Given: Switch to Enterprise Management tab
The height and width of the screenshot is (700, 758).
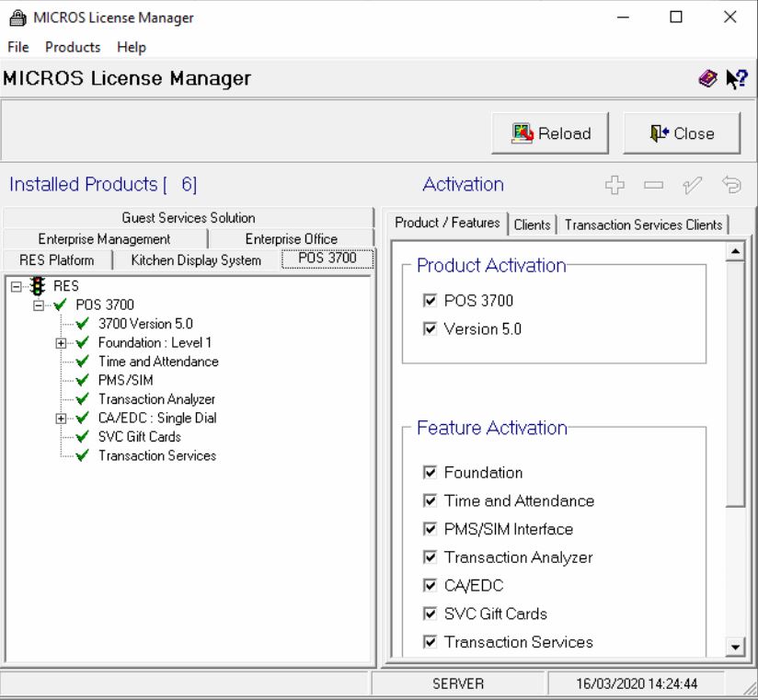Looking at the screenshot, I should (x=105, y=239).
